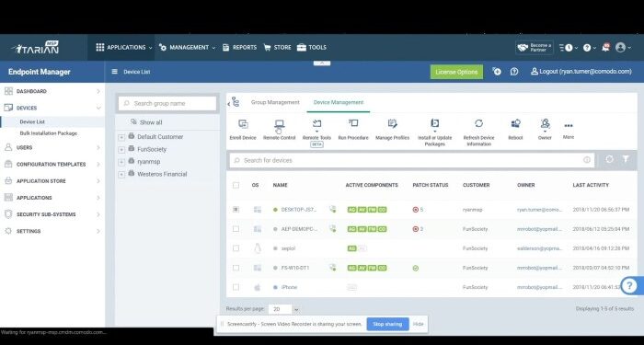Click remote control icon on DESKTOP-JS7 row
This screenshot has height=345, width=644.
332,210
